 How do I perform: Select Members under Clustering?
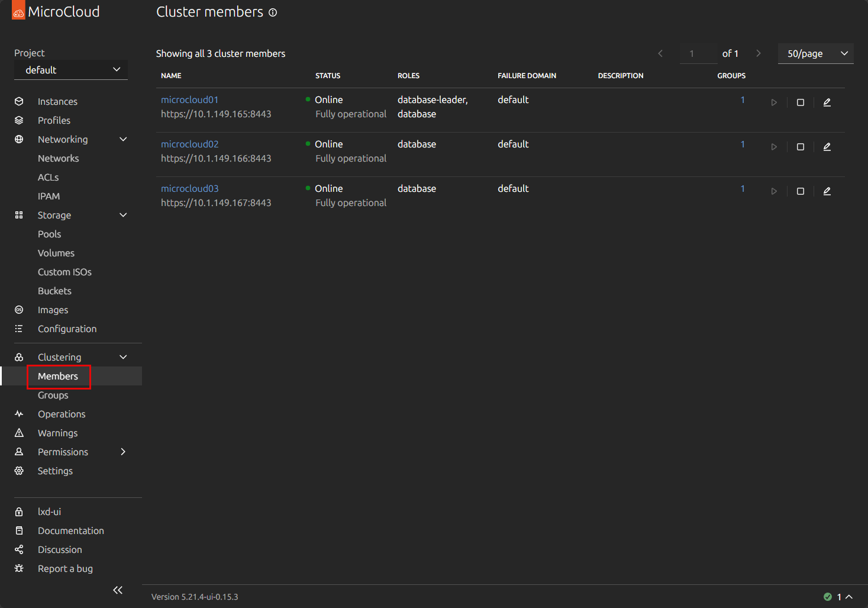[58, 376]
